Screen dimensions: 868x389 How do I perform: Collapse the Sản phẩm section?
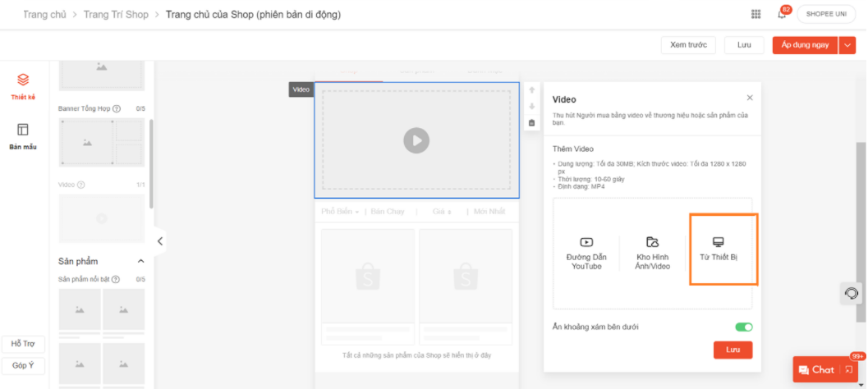click(140, 261)
